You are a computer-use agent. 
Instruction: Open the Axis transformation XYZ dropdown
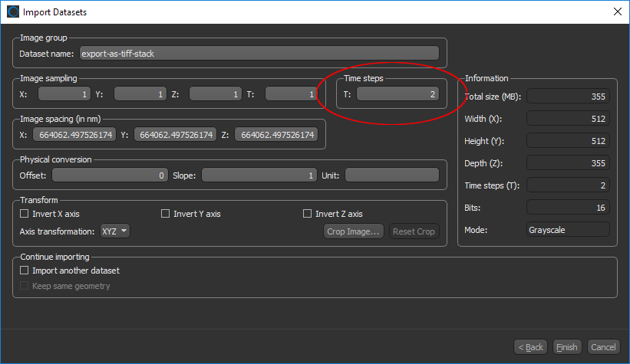point(114,231)
